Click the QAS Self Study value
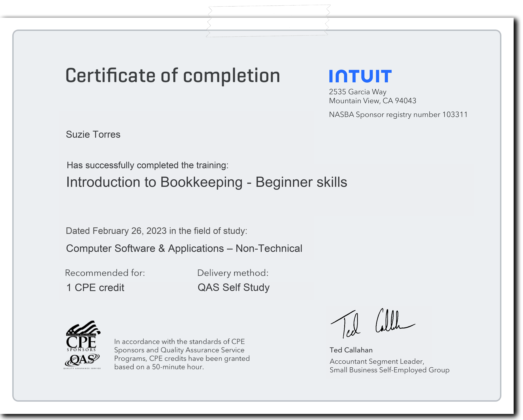 tap(234, 288)
